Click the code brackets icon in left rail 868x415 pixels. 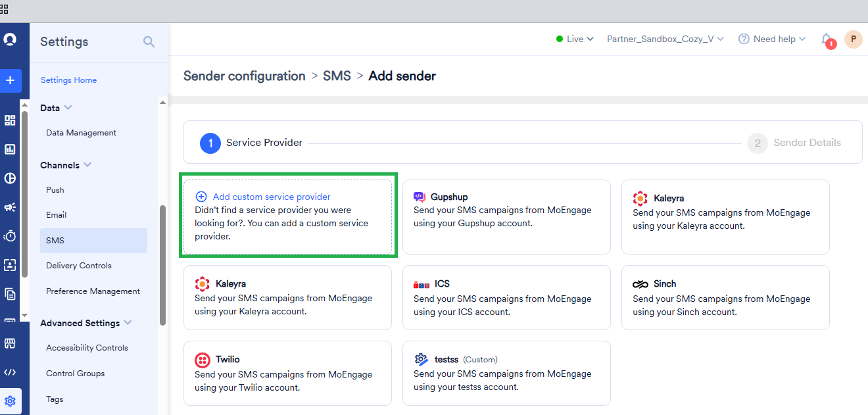point(10,372)
